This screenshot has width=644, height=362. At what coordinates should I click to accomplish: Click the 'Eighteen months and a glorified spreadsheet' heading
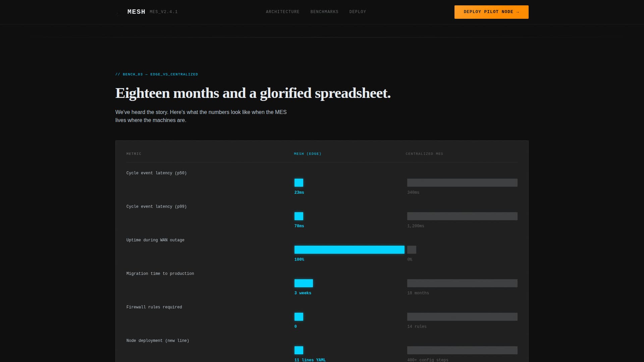coord(253,93)
